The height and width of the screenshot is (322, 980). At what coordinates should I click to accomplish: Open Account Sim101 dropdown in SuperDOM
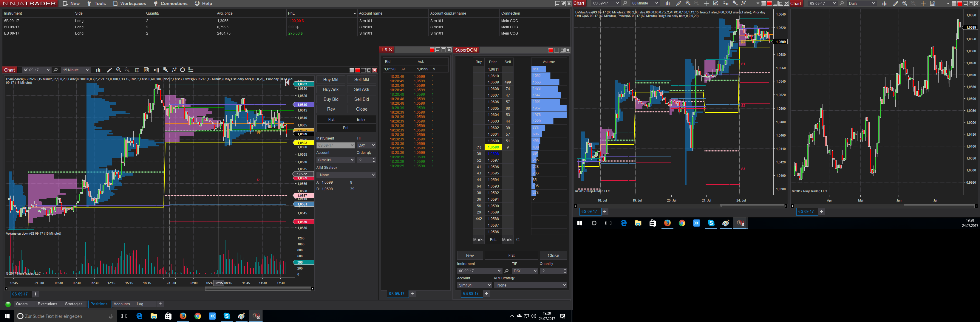(474, 285)
